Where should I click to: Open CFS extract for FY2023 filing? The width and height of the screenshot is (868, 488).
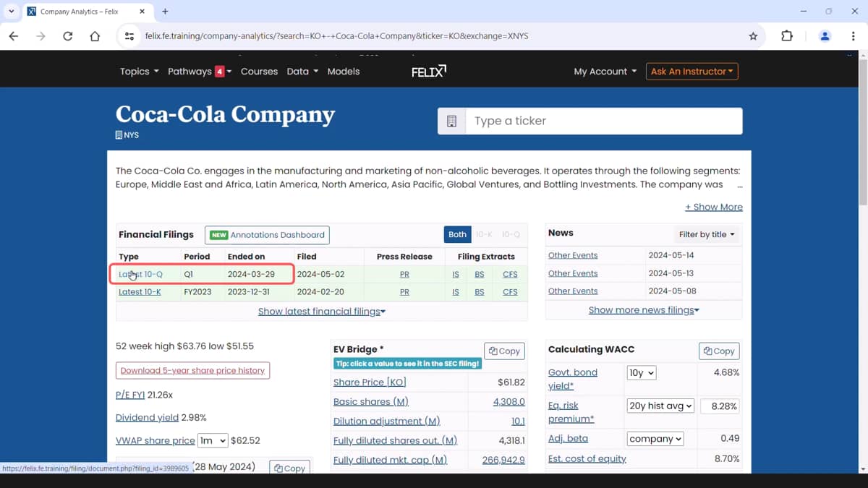click(510, 292)
